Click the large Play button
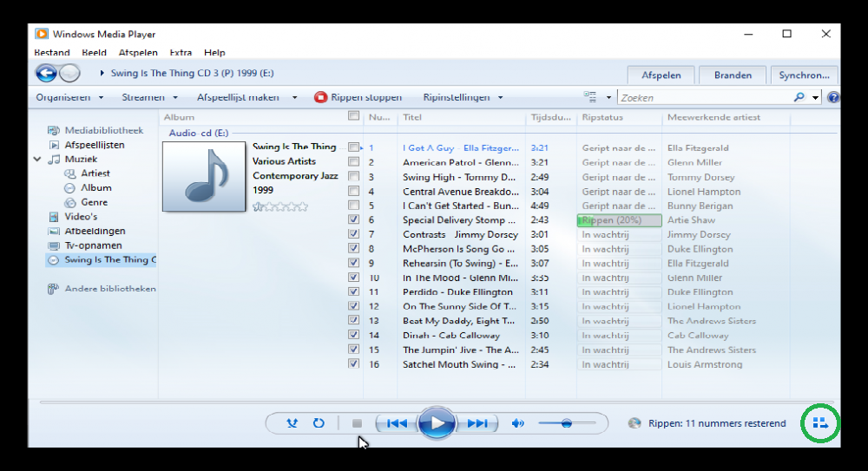 coord(437,423)
